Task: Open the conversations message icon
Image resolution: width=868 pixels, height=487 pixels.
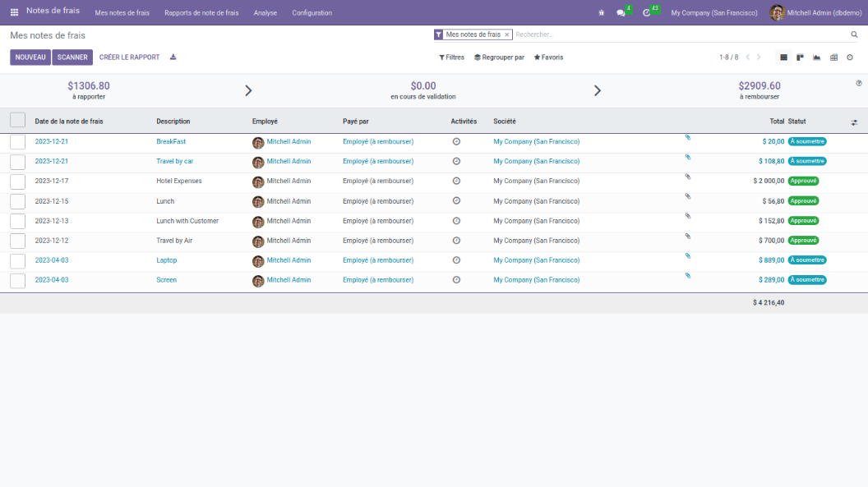Action: (621, 13)
